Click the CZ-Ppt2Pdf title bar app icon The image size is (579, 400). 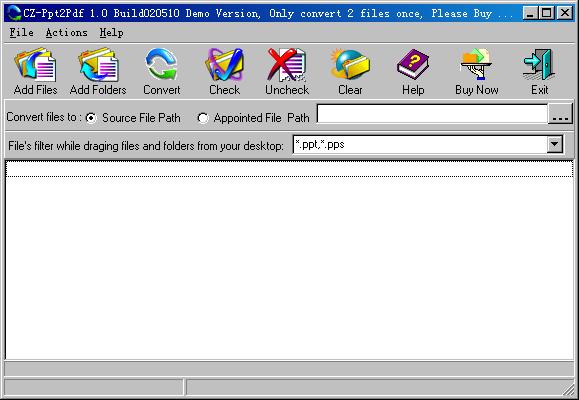click(x=14, y=13)
